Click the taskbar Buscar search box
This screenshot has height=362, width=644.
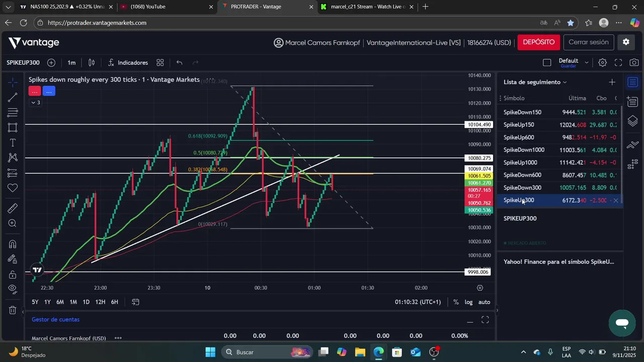(267, 352)
